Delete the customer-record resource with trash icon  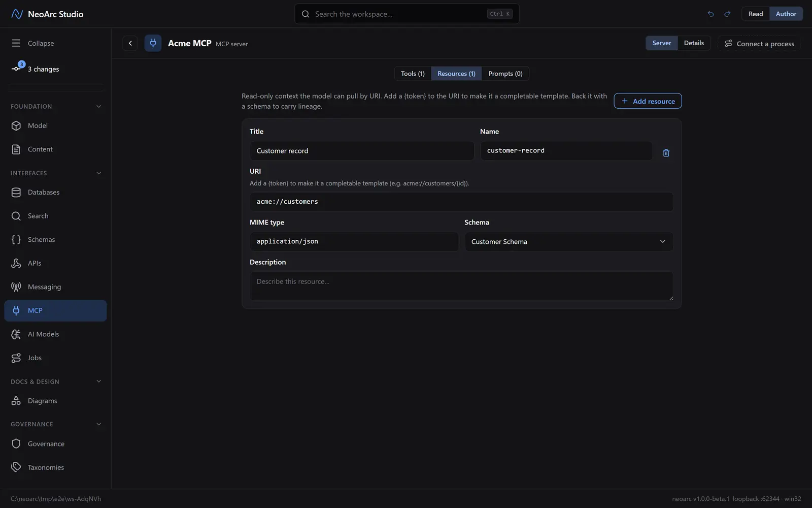(x=666, y=152)
